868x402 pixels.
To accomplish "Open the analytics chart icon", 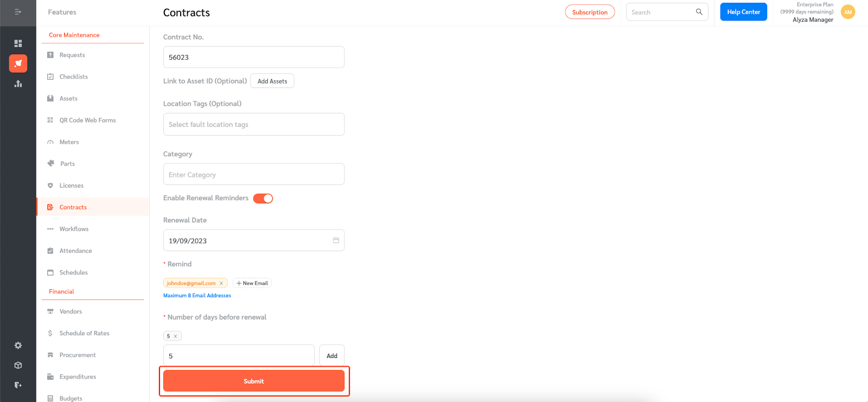I will [x=18, y=84].
